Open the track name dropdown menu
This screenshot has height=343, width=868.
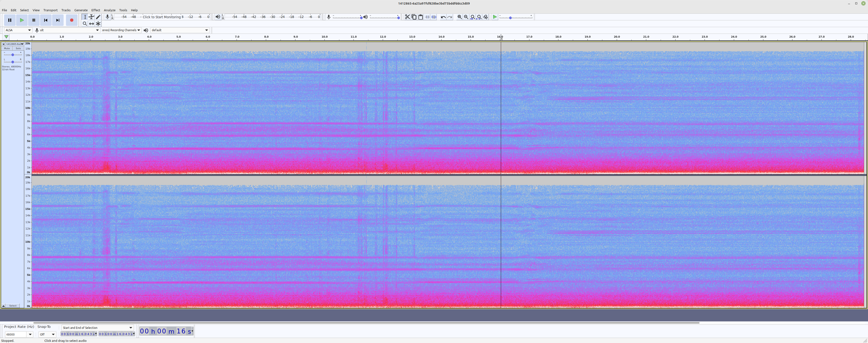click(x=22, y=44)
